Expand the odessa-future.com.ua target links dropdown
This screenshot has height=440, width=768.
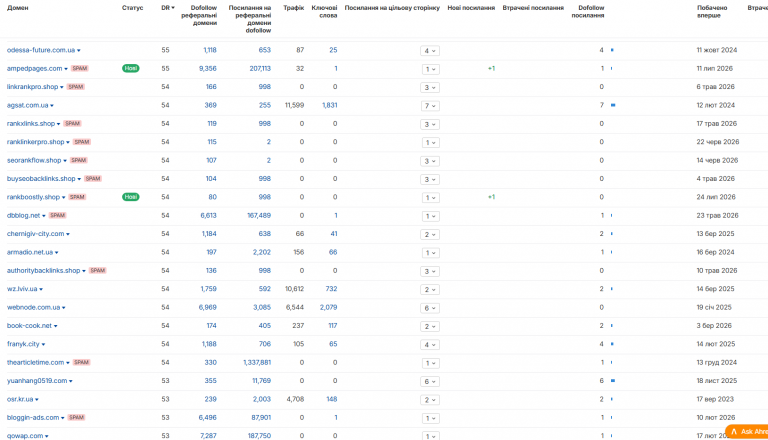430,51
